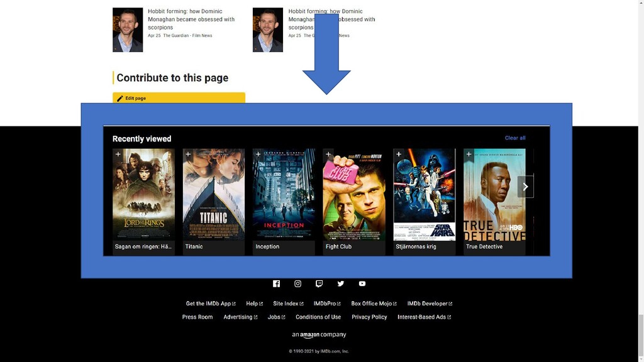
Task: Open the Site Index footer link
Action: click(288, 304)
